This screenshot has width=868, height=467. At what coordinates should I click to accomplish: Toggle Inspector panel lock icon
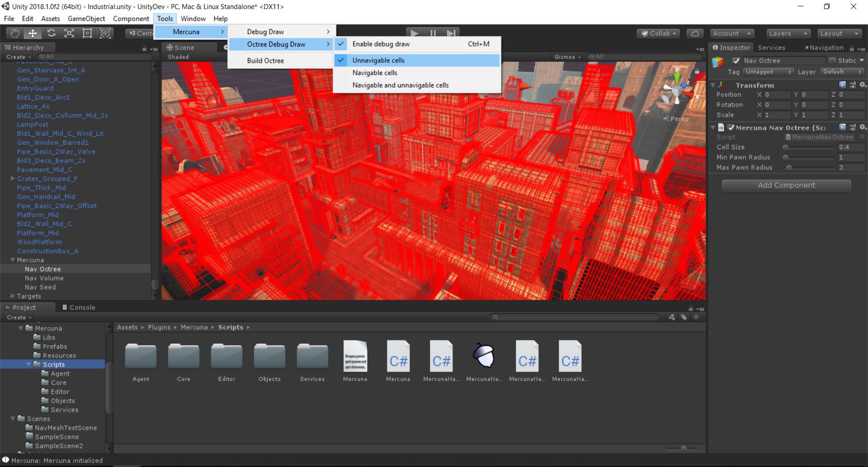point(852,48)
